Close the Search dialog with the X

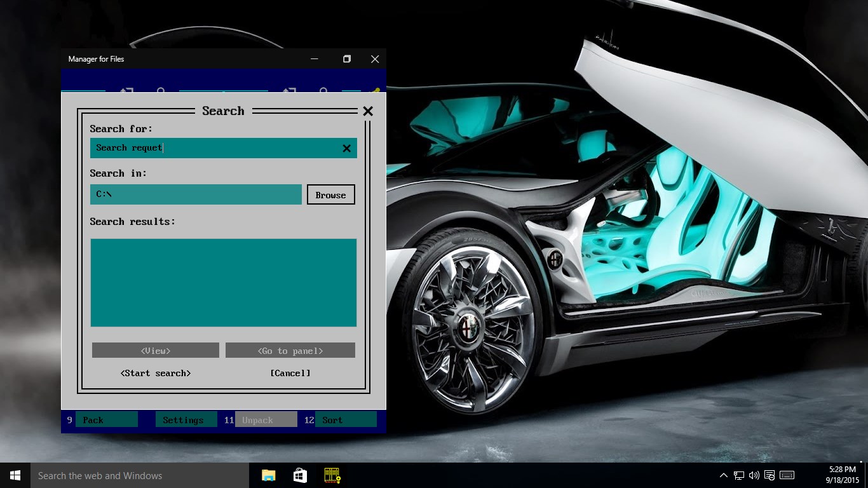coord(368,111)
